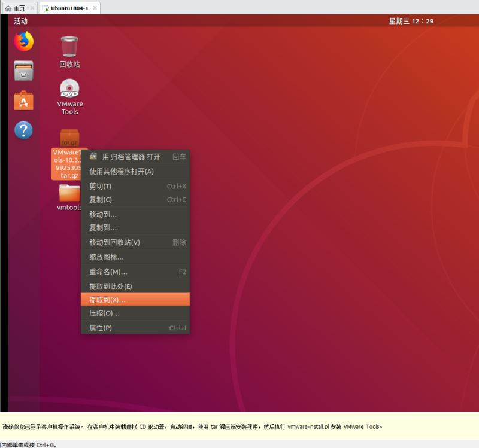This screenshot has height=448, width=479.
Task: Select 复制(C) from the context menu
Action: 135,200
